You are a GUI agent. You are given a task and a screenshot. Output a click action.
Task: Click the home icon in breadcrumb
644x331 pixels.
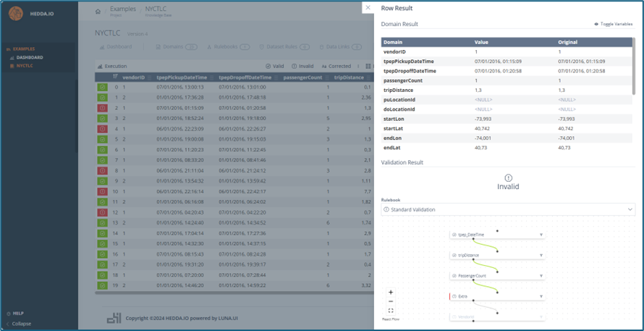[98, 12]
